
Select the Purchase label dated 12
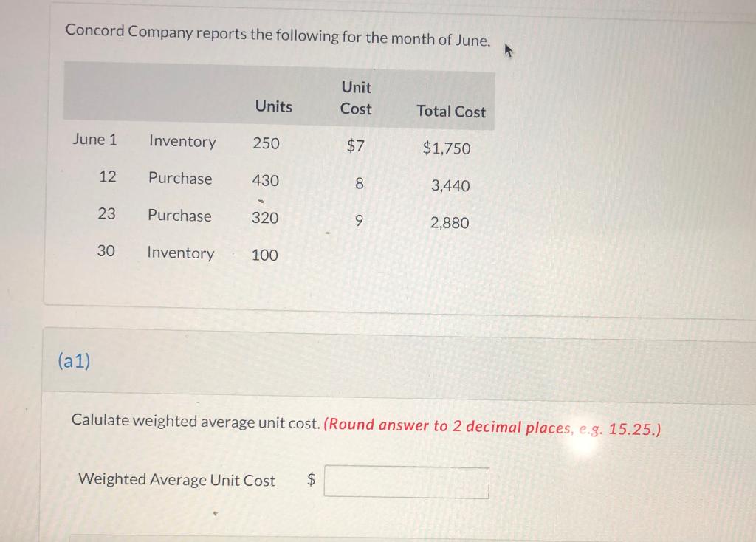click(x=180, y=179)
